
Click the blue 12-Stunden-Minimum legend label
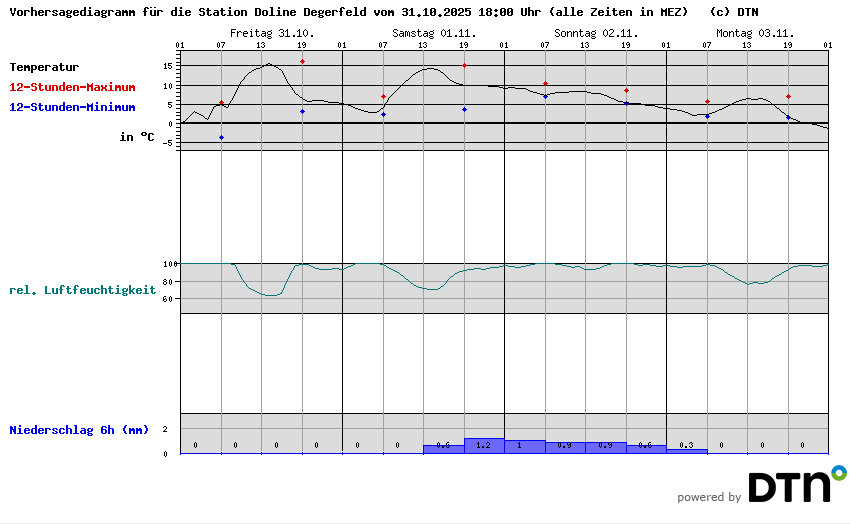pyautogui.click(x=72, y=107)
